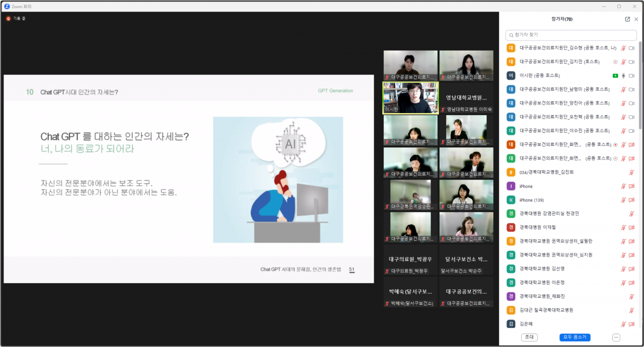Click muted mic icon for 감염관리실 한경민
Image resolution: width=644 pixels, height=347 pixels.
(x=631, y=214)
